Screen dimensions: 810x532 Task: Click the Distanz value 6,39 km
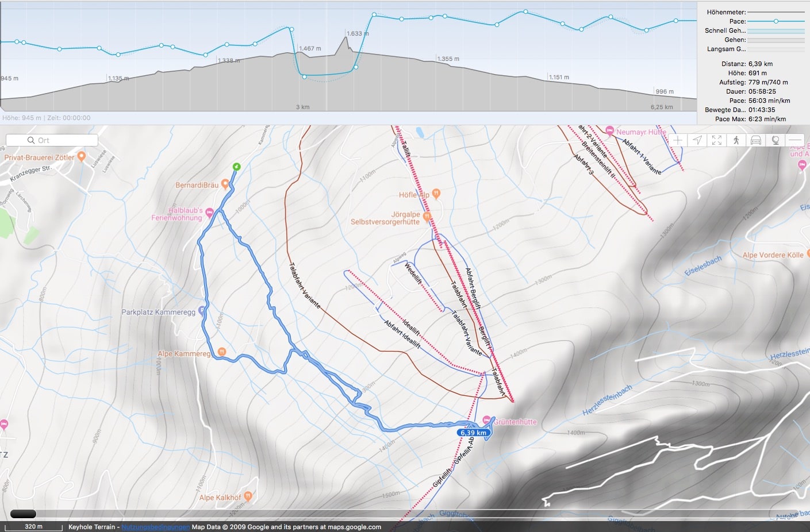coord(761,64)
